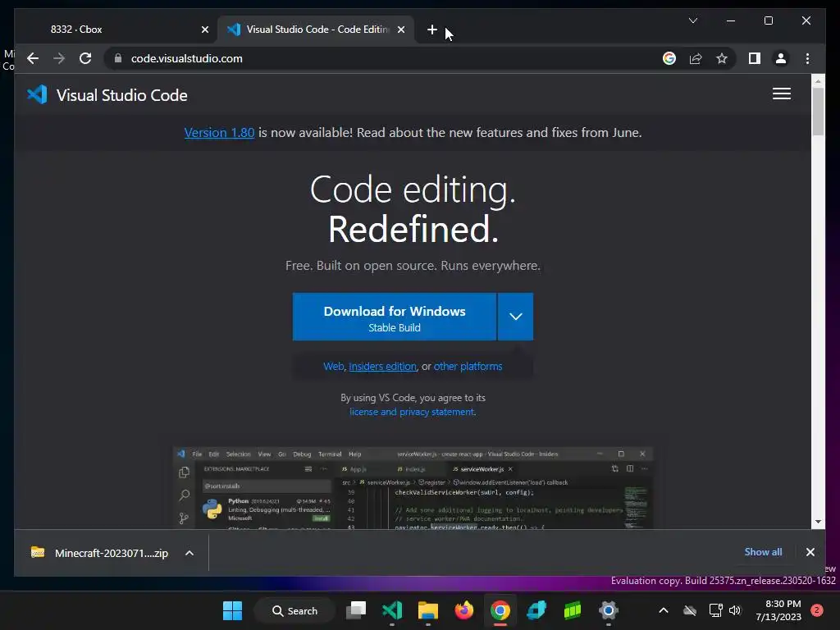Launch Visual Studio from the taskbar

pos(392,610)
